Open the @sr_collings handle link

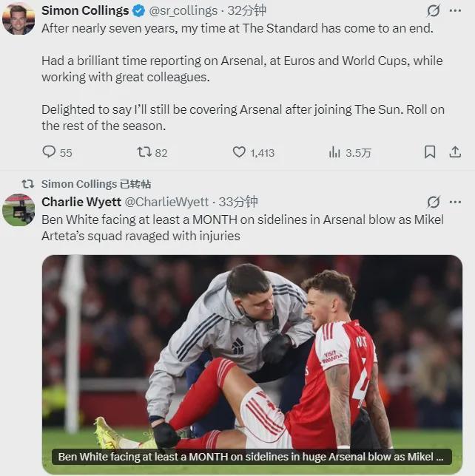[x=183, y=10]
